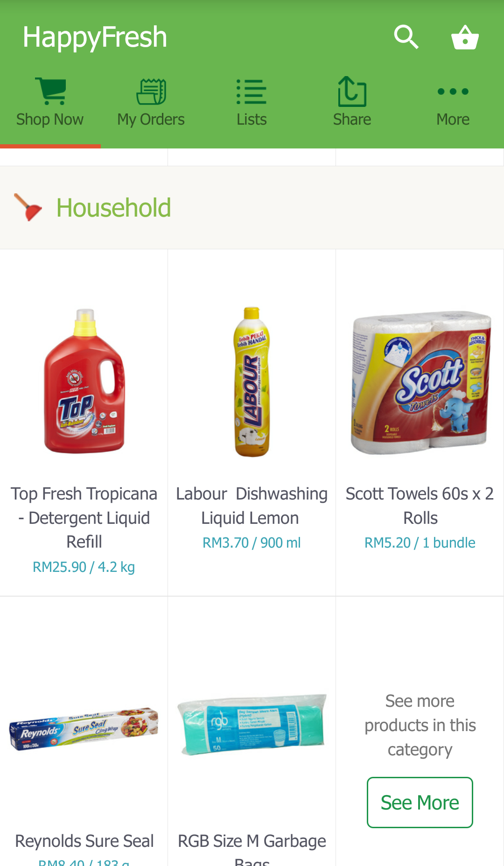Screen dimensions: 504x866
Task: Tap the Shop Now cart icon
Action: pyautogui.click(x=50, y=91)
